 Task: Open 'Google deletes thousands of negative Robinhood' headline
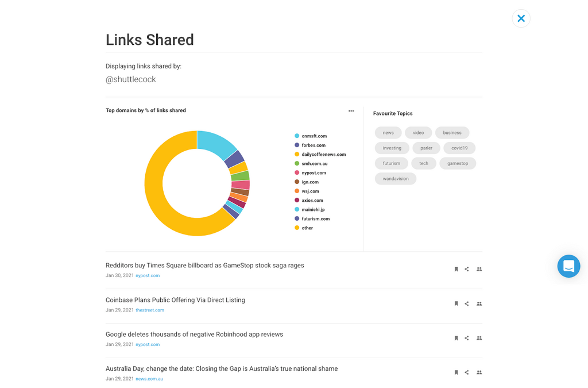(194, 335)
